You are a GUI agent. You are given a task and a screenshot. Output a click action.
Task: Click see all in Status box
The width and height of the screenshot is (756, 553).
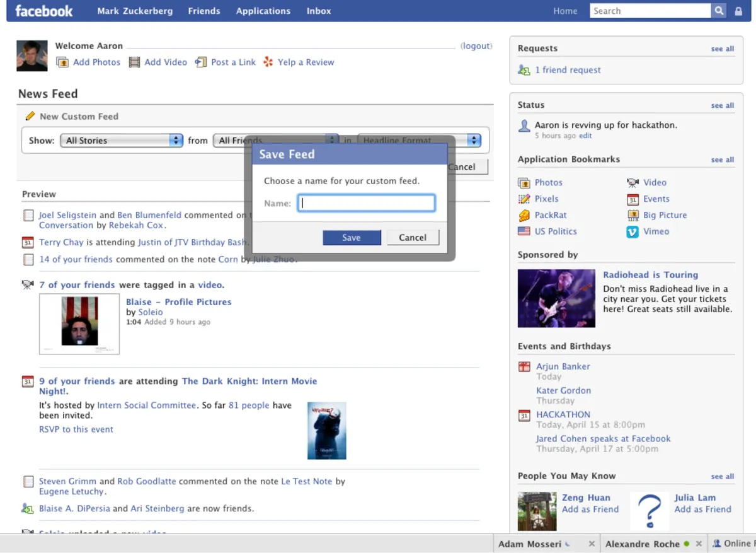(723, 105)
